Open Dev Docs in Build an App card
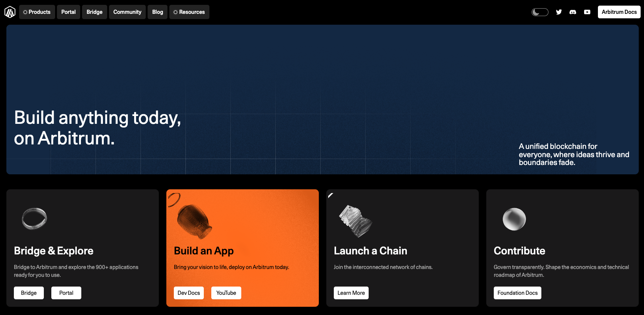644x315 pixels. (x=189, y=293)
